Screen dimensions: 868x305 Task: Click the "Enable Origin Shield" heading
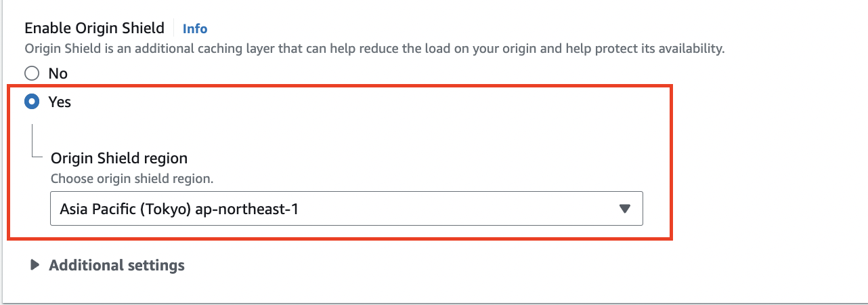[94, 28]
